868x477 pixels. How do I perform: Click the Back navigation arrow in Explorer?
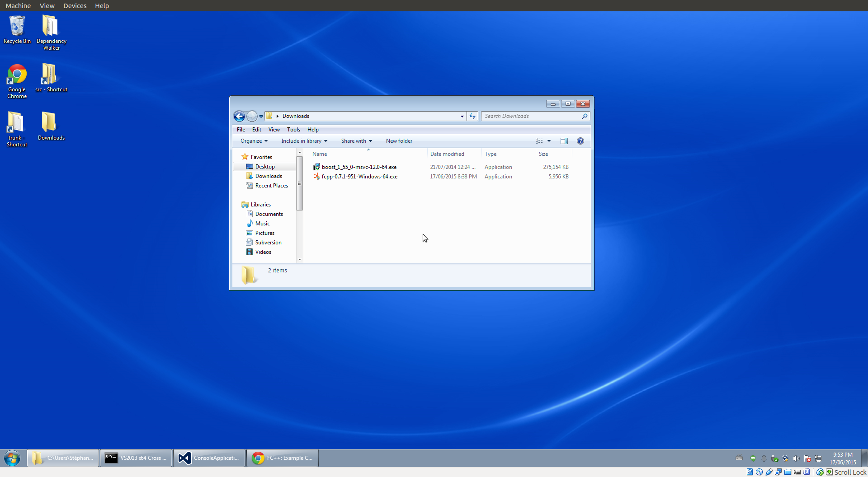click(x=239, y=117)
